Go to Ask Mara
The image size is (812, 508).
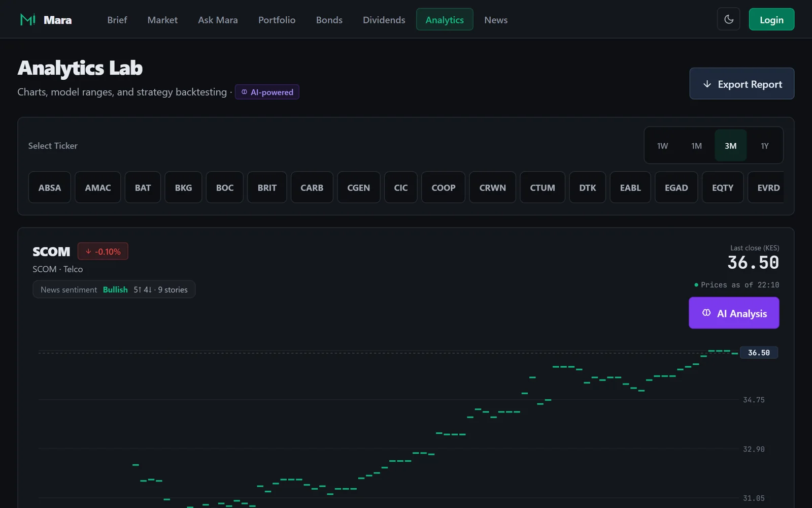click(x=218, y=20)
